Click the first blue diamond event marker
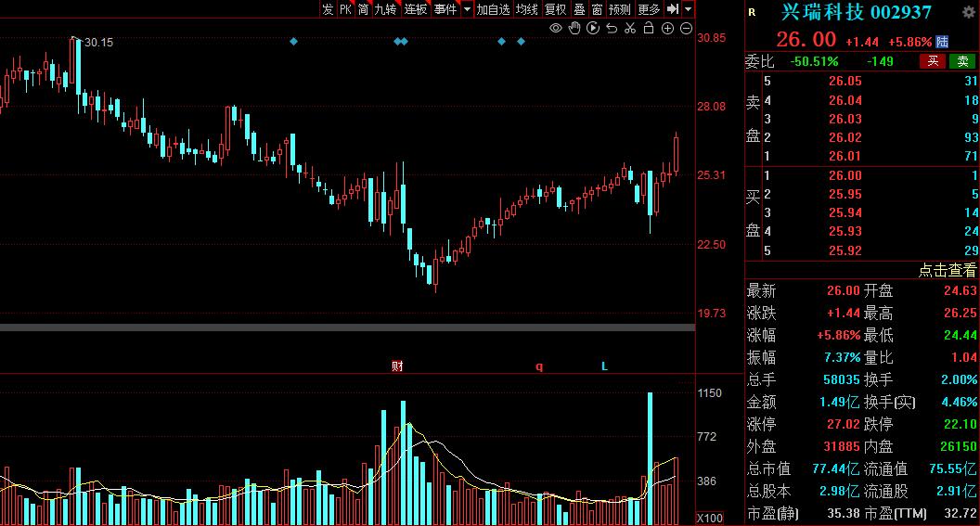The width and height of the screenshot is (980, 526). point(294,41)
